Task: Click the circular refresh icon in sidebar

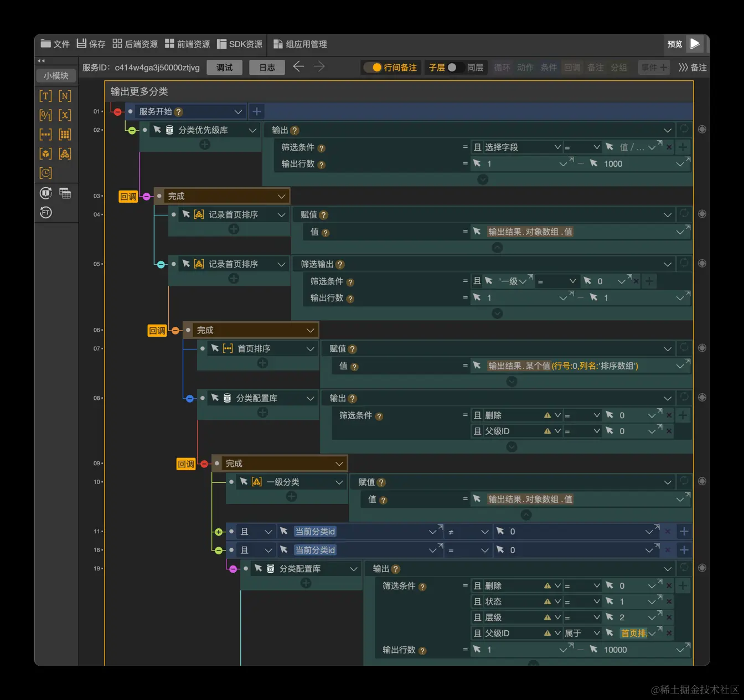Action: (x=45, y=193)
